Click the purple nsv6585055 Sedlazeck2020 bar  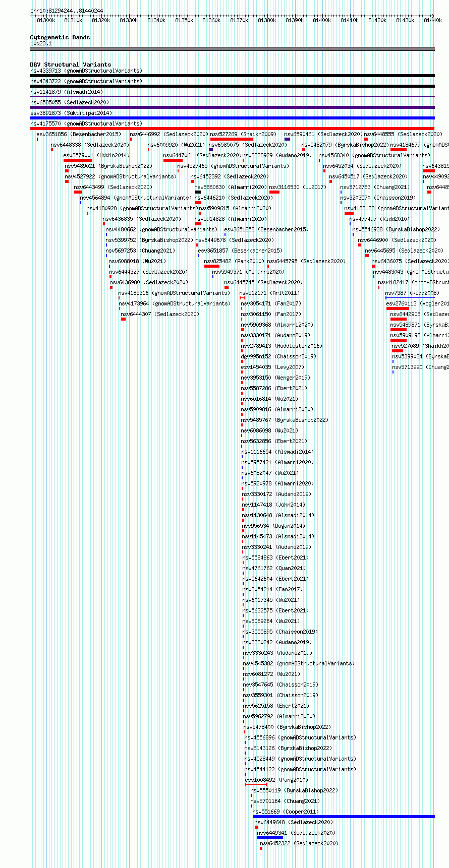tap(232, 107)
